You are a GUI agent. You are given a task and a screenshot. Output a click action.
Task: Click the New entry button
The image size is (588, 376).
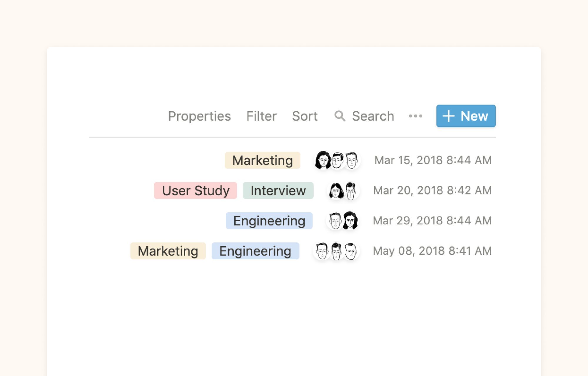(x=466, y=116)
